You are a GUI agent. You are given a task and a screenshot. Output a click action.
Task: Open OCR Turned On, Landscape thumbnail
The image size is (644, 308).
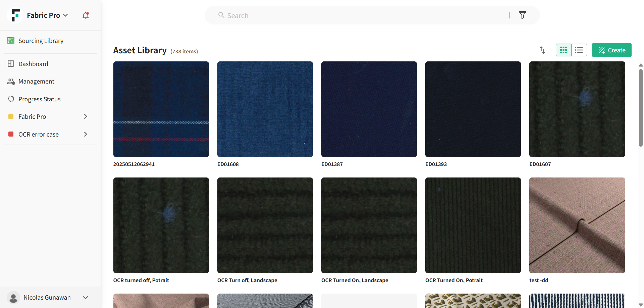(369, 225)
